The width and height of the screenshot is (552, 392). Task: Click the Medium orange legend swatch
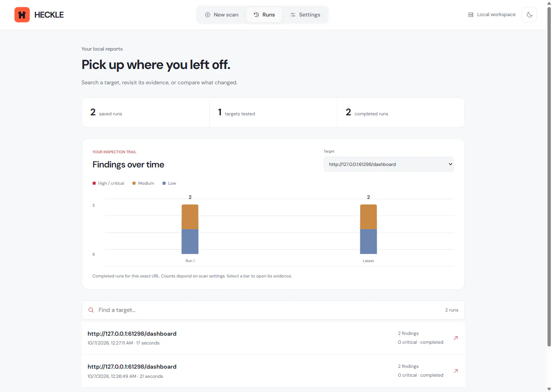[x=134, y=183]
